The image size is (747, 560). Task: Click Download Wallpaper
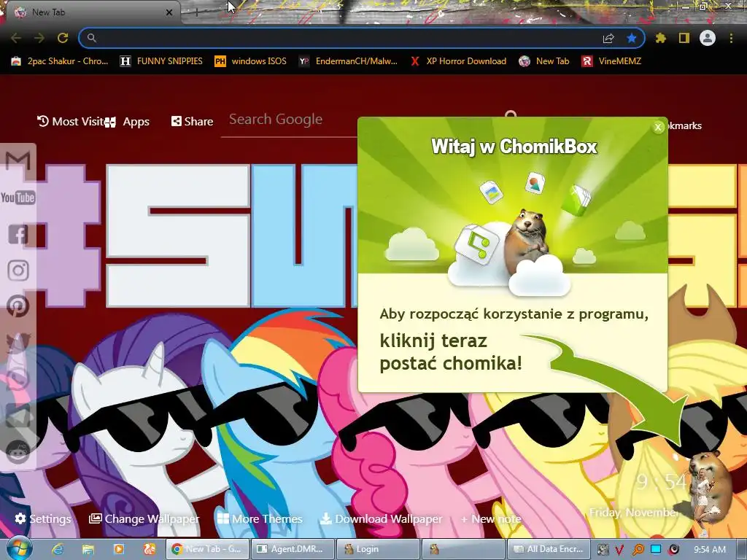pos(381,518)
